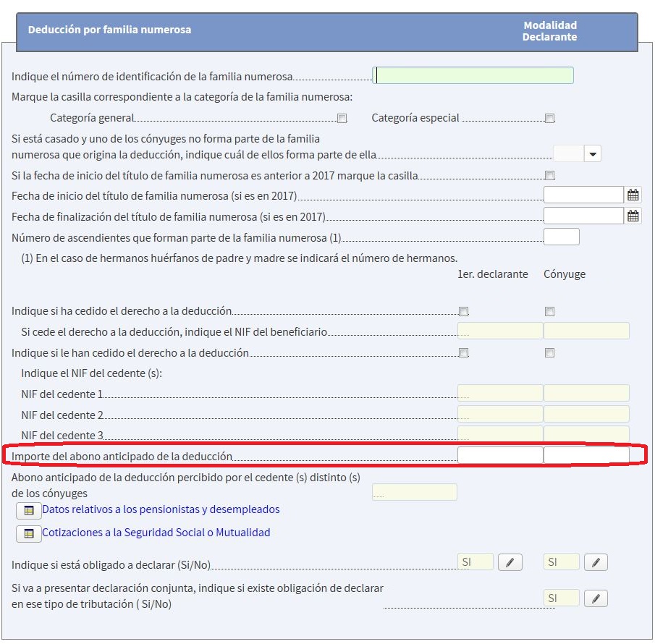This screenshot has width=655, height=644.
Task: Tick Cónyuge le han cedido el derecho checkbox
Action: [550, 353]
